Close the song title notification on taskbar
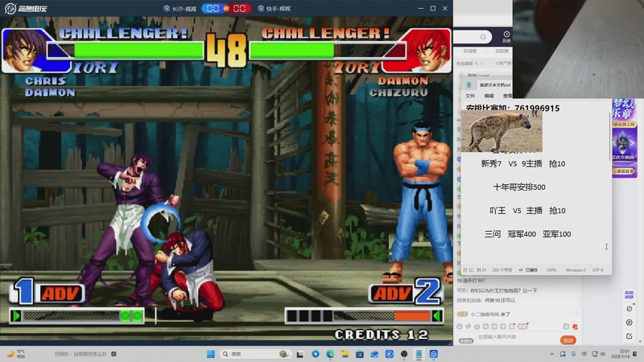Viewport: 644px width, 362px height. (x=114, y=354)
